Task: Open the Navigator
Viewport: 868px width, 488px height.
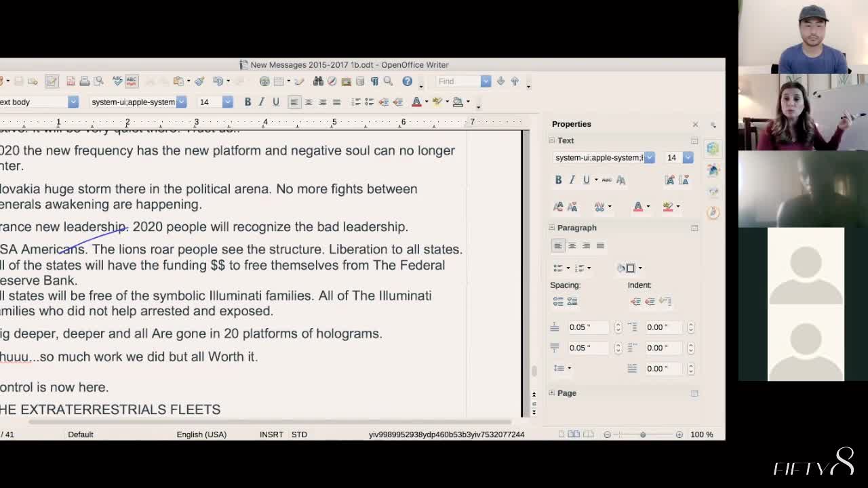Action: (x=332, y=81)
